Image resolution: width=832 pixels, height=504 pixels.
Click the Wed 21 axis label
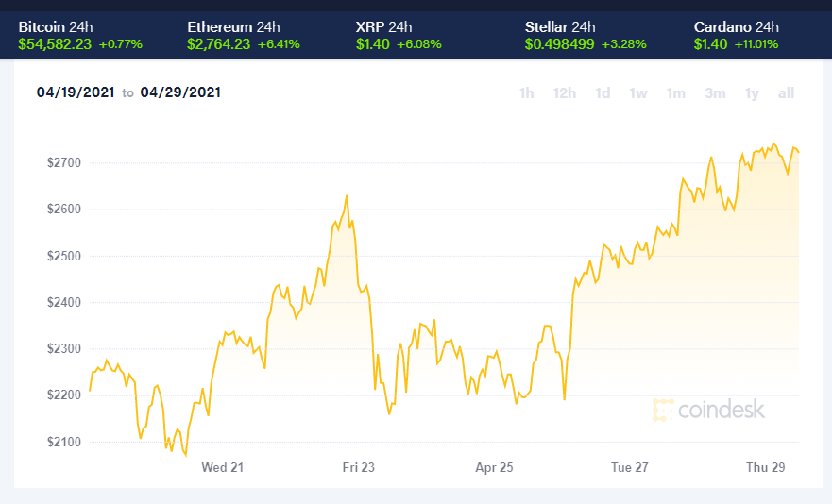coord(223,467)
